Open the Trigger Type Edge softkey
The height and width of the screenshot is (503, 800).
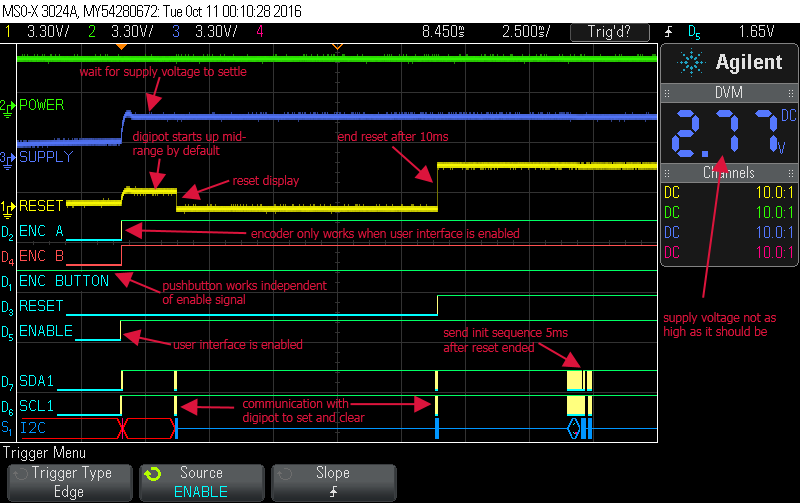point(68,482)
